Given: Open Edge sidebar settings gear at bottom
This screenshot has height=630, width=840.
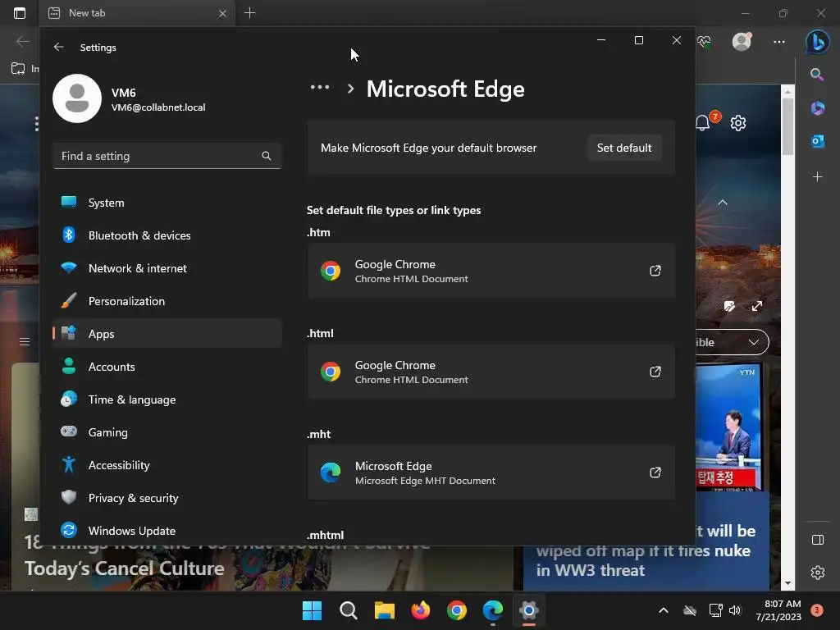Looking at the screenshot, I should pyautogui.click(x=818, y=573).
